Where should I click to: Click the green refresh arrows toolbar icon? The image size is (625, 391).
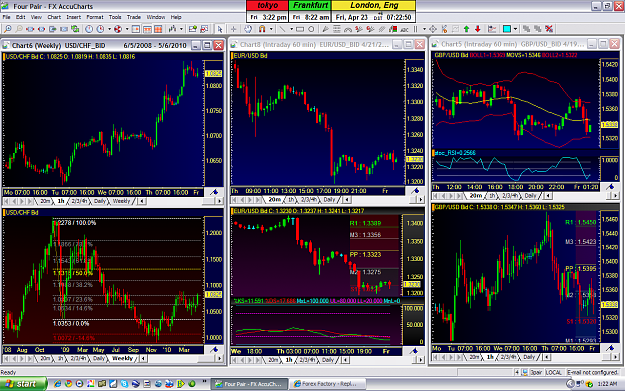pyautogui.click(x=75, y=29)
